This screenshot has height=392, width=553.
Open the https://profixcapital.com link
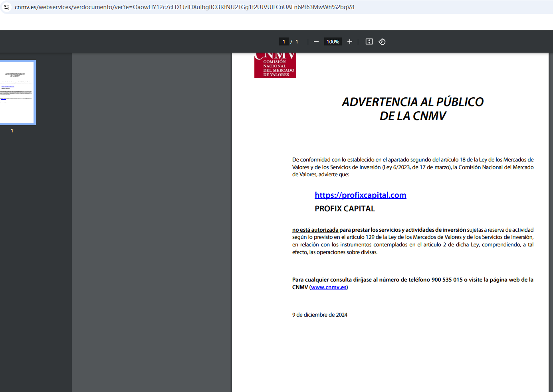point(360,195)
